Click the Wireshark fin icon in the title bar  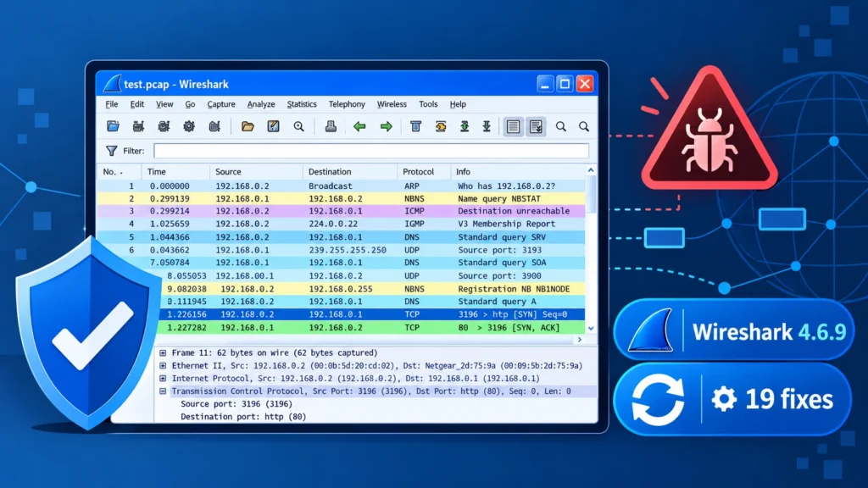(x=112, y=84)
